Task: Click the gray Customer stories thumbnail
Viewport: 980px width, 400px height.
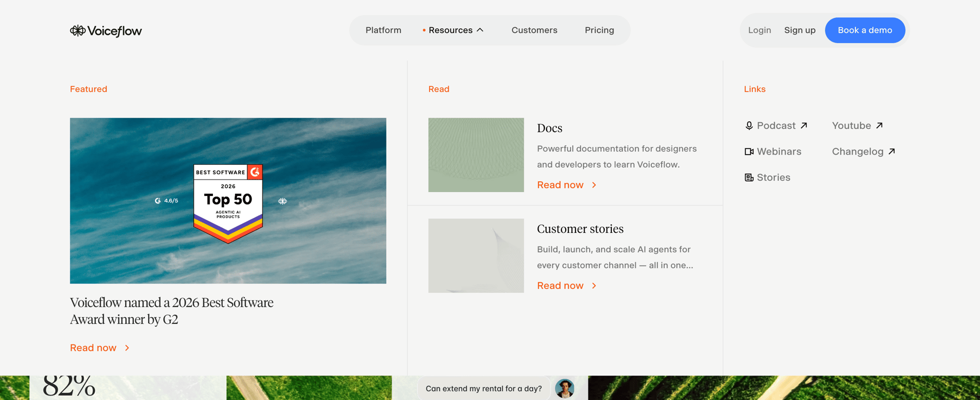Action: point(476,256)
